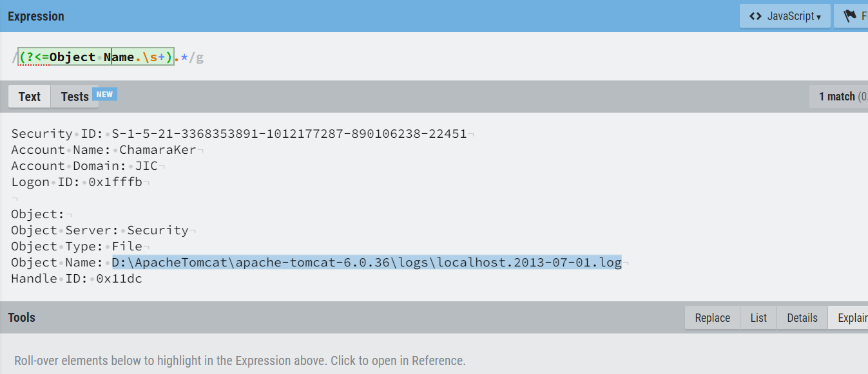
Task: Click the "\s+" token in the expression
Action: click(x=153, y=57)
